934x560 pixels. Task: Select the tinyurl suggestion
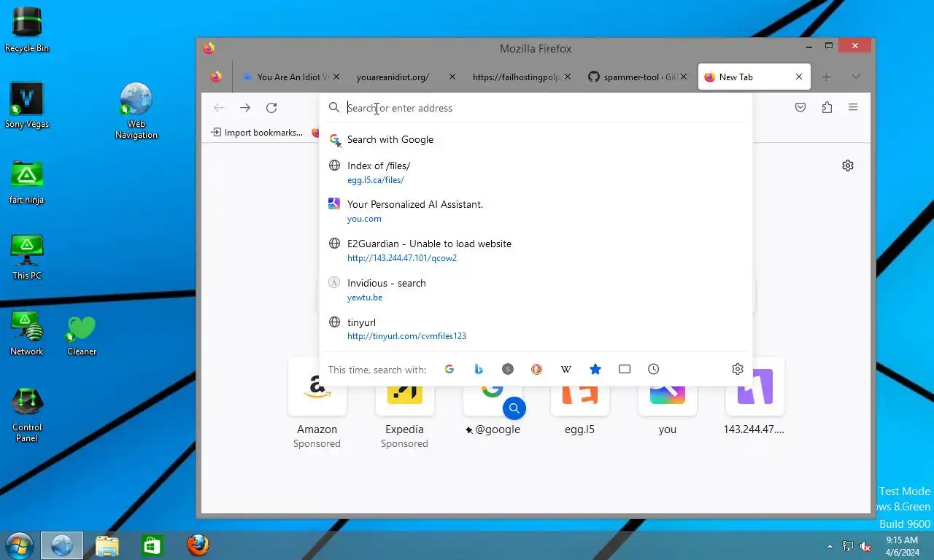coord(536,330)
